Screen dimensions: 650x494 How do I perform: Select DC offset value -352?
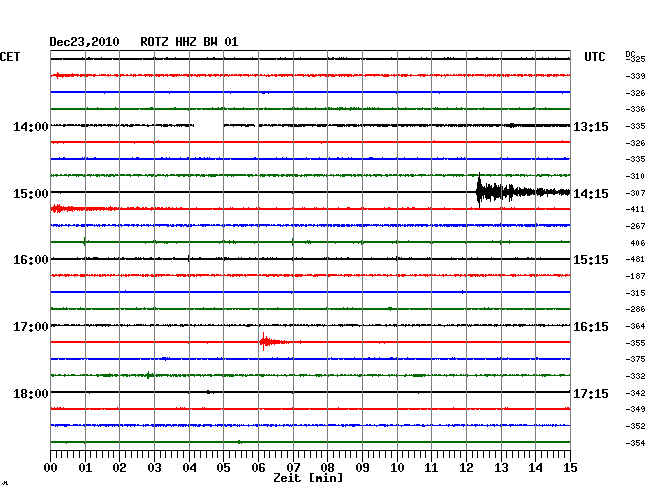(x=635, y=426)
